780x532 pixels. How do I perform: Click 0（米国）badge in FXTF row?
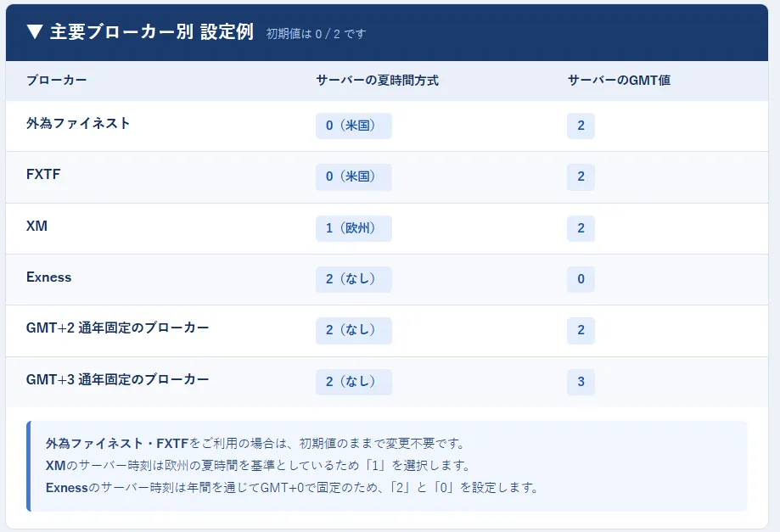(354, 177)
